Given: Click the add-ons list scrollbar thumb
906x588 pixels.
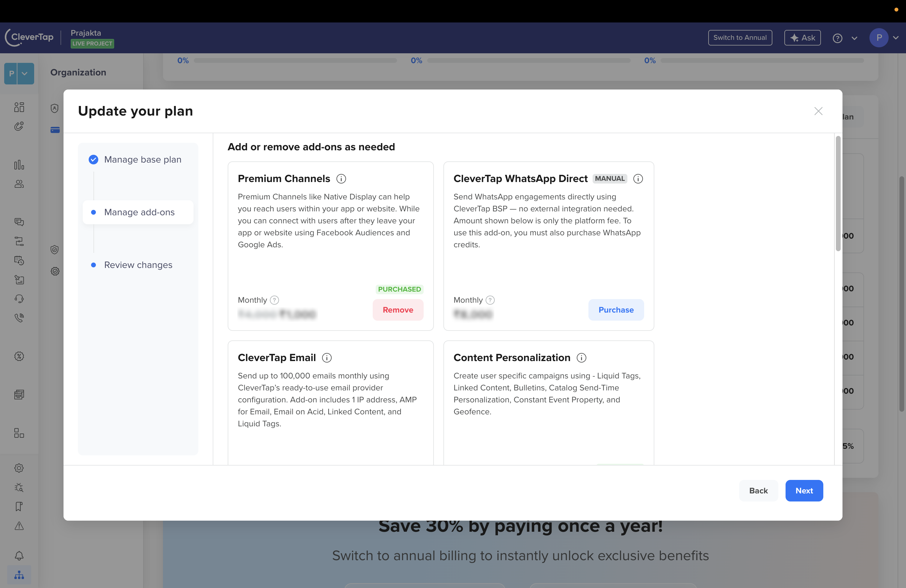Looking at the screenshot, I should (x=838, y=194).
